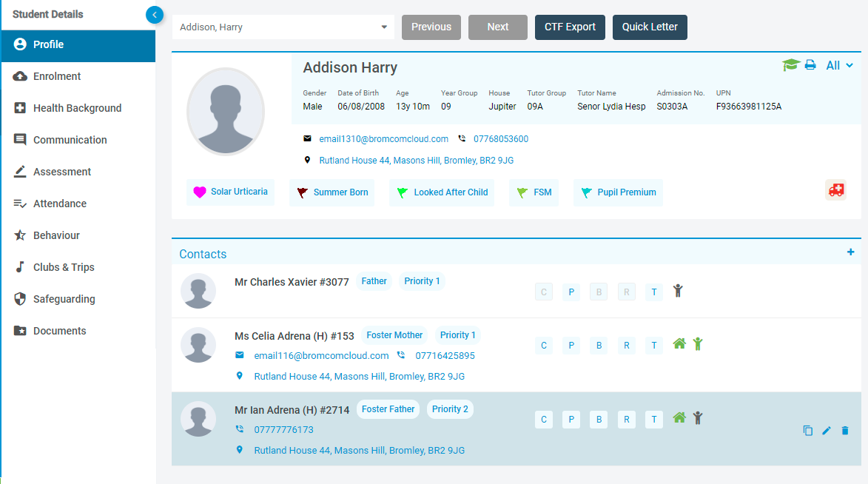Click the house icon beside Celia Adrena
The image size is (868, 484).
(679, 343)
